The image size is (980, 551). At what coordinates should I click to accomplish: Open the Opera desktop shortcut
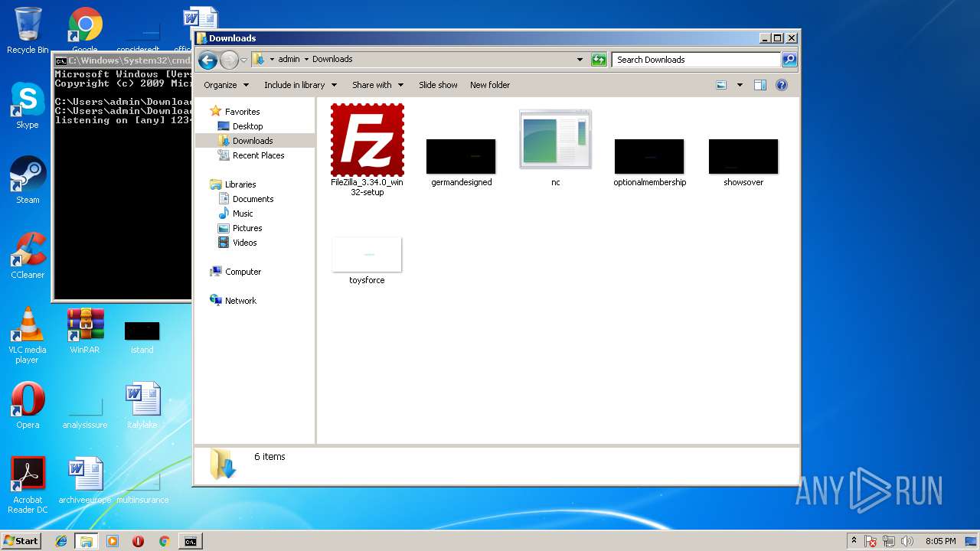28,406
